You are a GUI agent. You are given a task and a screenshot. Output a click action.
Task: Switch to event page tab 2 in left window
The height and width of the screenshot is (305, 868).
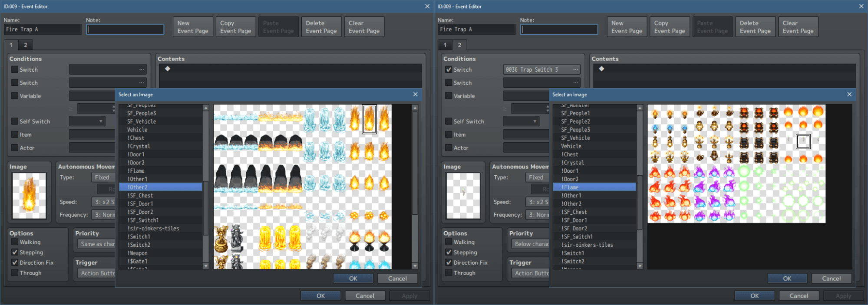[x=26, y=45]
